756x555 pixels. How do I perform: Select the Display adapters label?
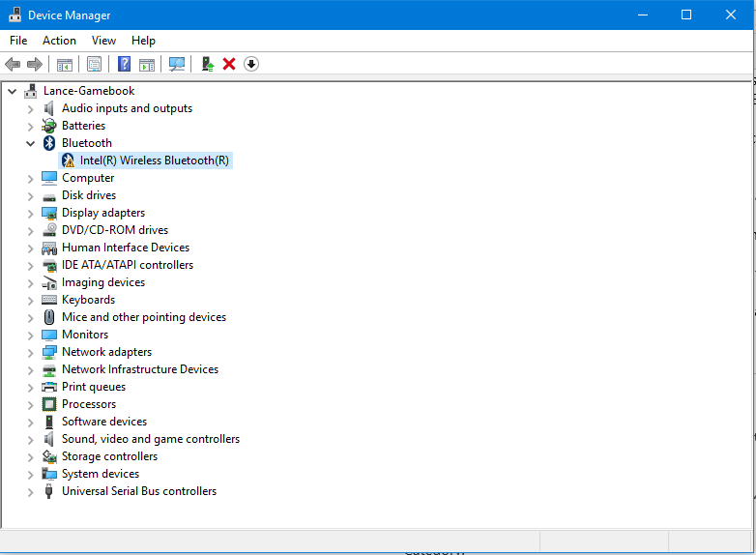pyautogui.click(x=103, y=213)
